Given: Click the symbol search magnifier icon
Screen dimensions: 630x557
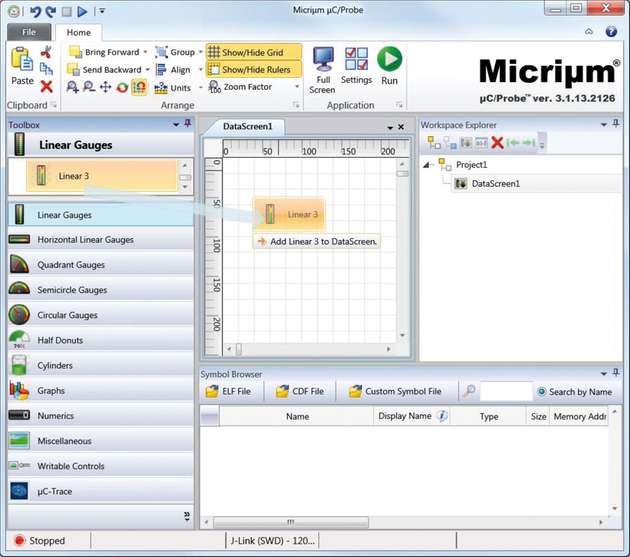Looking at the screenshot, I should click(468, 391).
